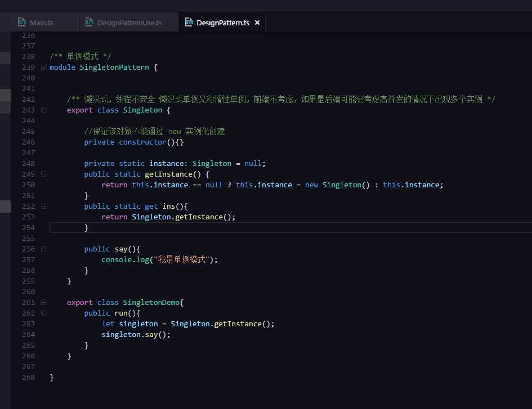This screenshot has height=409, width=532.
Task: Collapse the get ins fold at line 252
Action: pyautogui.click(x=43, y=206)
